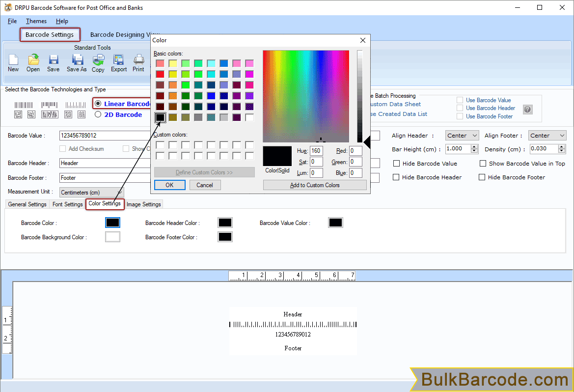Open the Help menu

click(62, 21)
